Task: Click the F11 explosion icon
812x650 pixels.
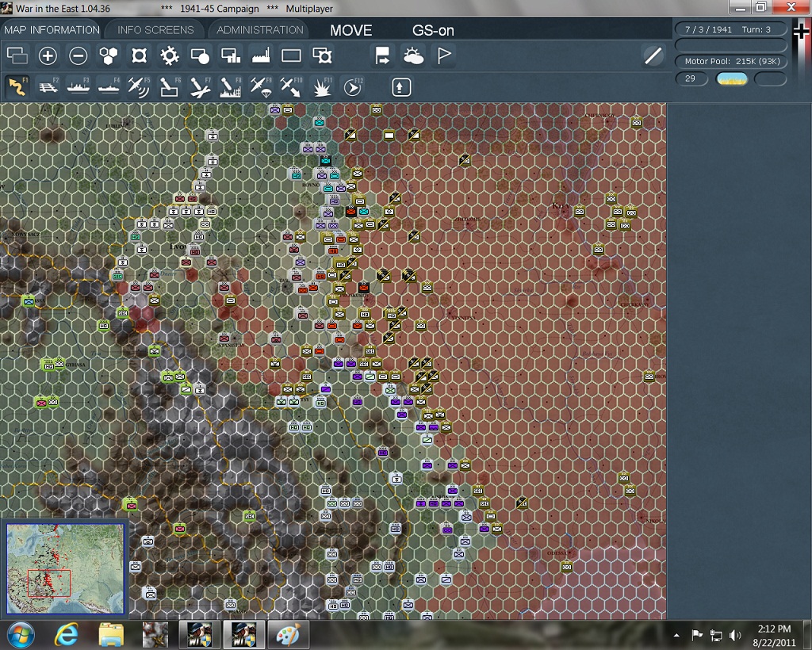Action: (x=322, y=87)
